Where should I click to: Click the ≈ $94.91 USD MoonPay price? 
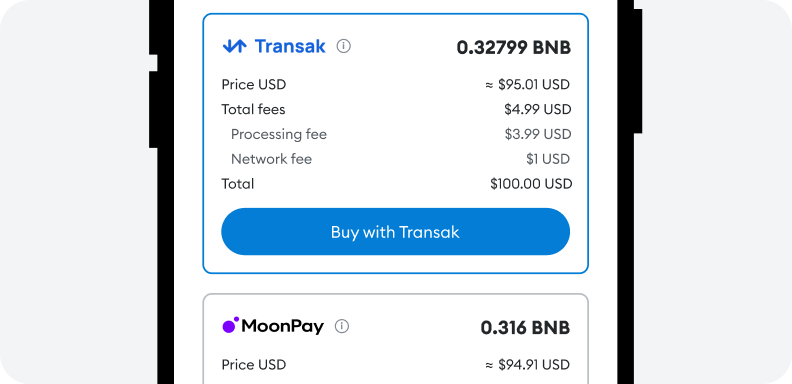tap(527, 364)
